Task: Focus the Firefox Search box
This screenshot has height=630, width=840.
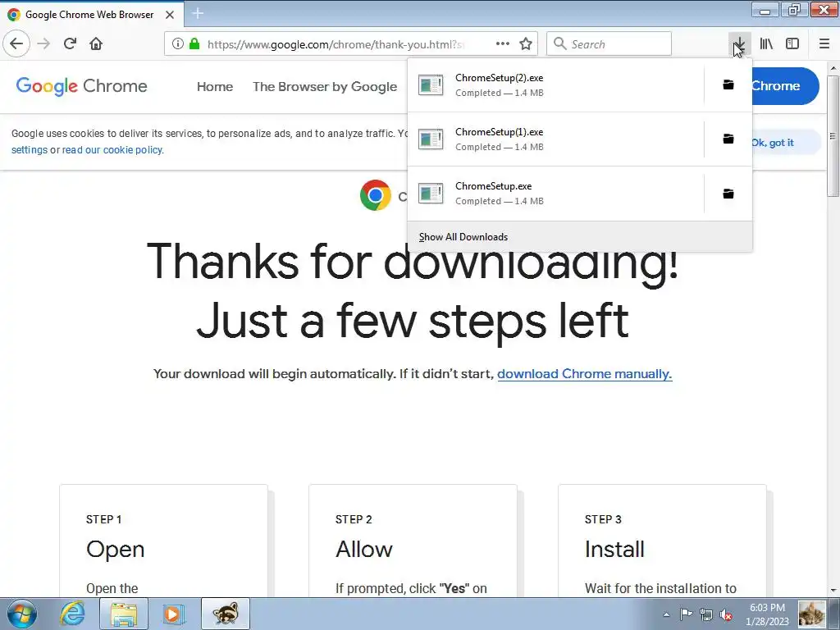Action: (609, 44)
